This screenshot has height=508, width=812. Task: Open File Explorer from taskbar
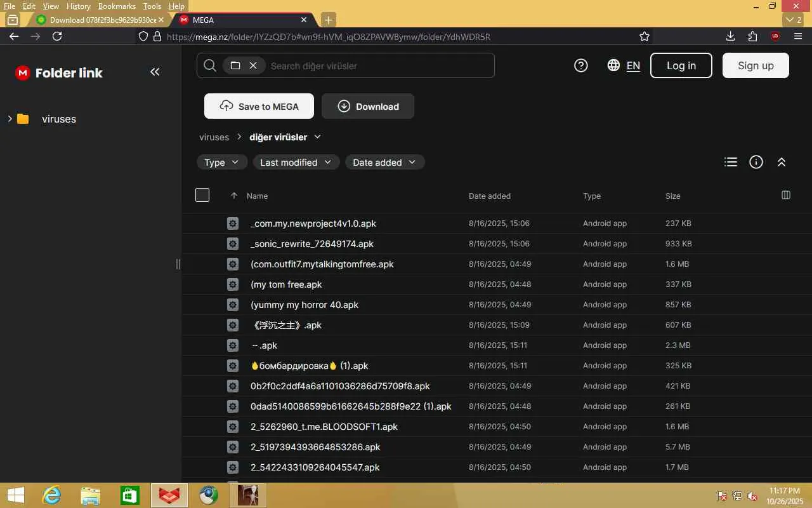91,495
